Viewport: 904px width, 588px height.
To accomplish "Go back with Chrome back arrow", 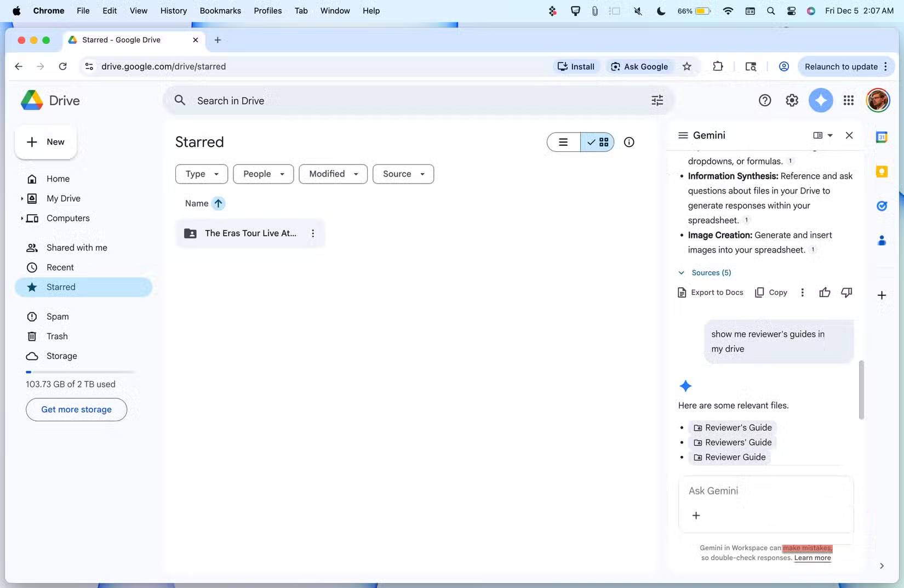I will (19, 66).
